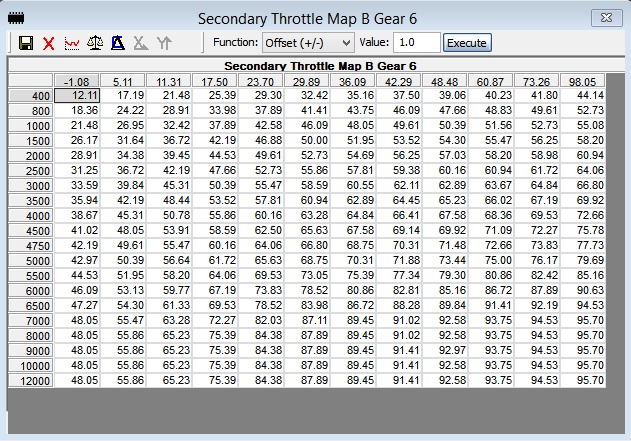Select the 400 RPM row header

pyautogui.click(x=31, y=95)
